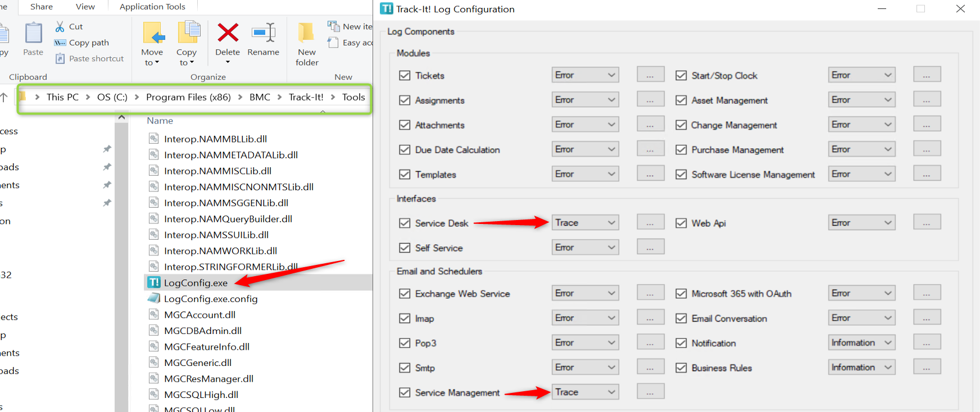Click the Cut scissors icon in ribbon
The image size is (980, 412).
click(x=60, y=26)
